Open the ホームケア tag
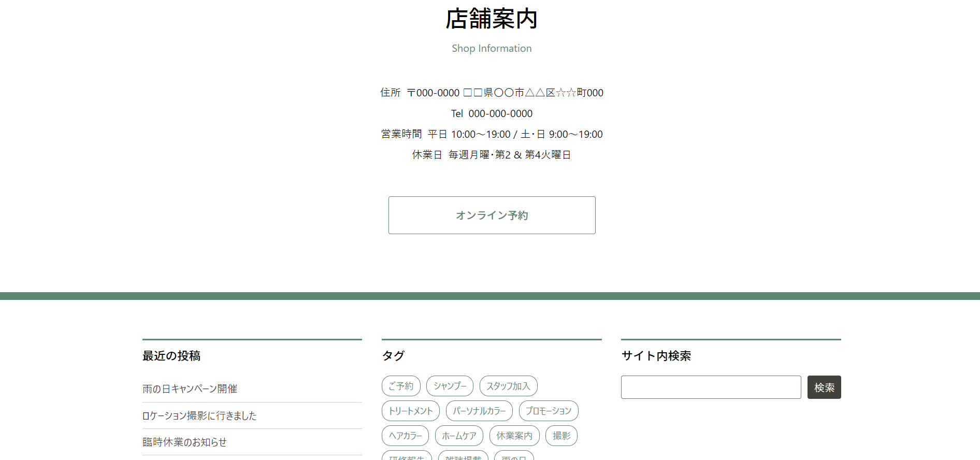 coord(459,436)
